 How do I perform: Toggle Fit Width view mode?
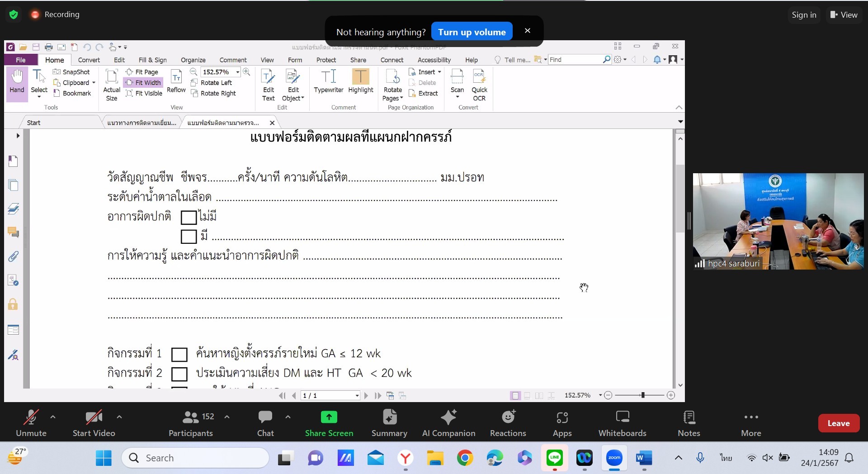pyautogui.click(x=143, y=83)
